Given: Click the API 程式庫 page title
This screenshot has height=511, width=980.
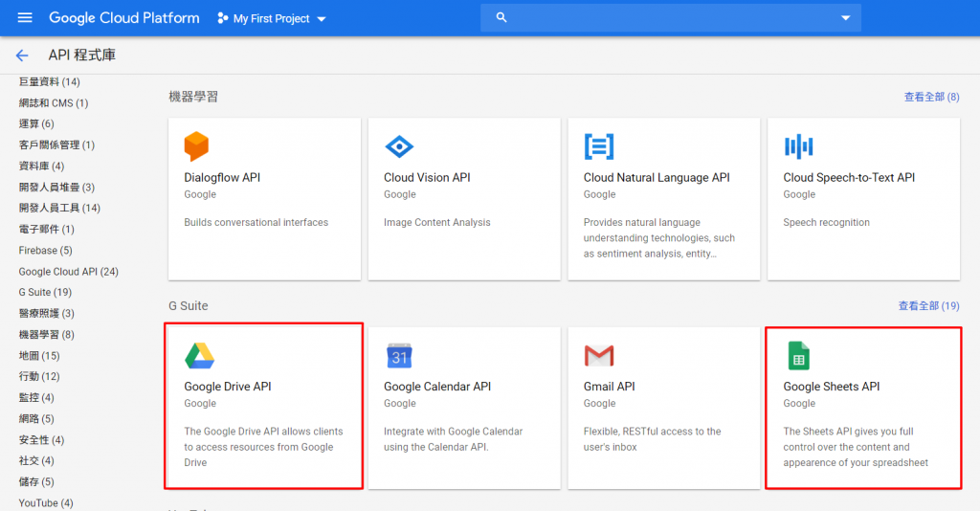Looking at the screenshot, I should point(82,55).
